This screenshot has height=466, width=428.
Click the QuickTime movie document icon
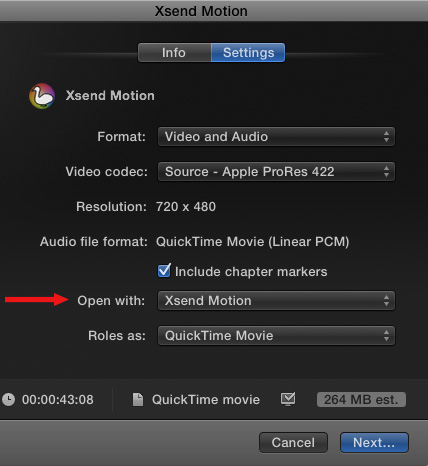138,399
